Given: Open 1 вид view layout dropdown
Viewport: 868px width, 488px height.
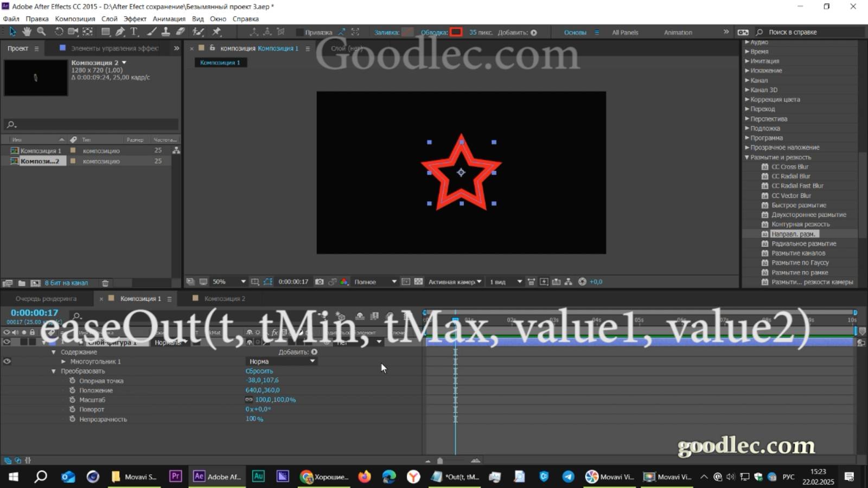Looking at the screenshot, I should click(506, 282).
